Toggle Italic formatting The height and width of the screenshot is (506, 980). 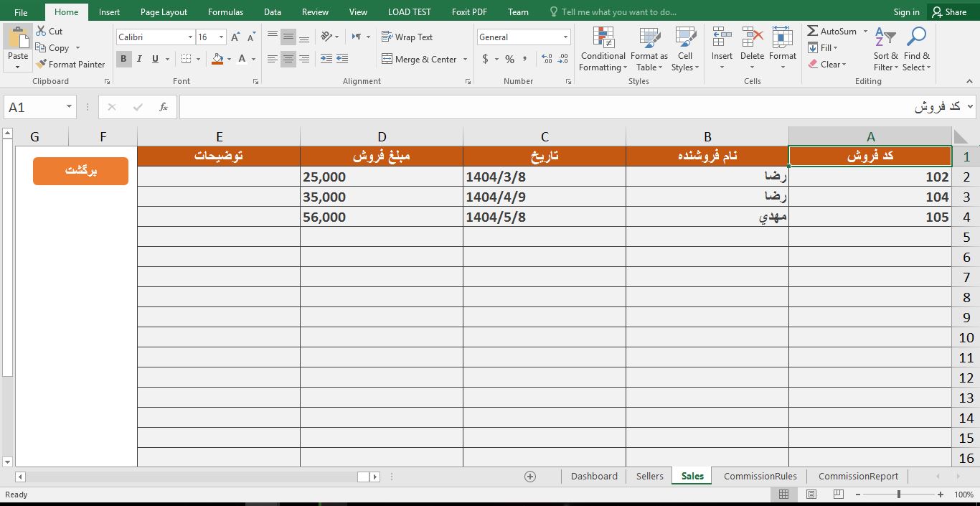139,60
